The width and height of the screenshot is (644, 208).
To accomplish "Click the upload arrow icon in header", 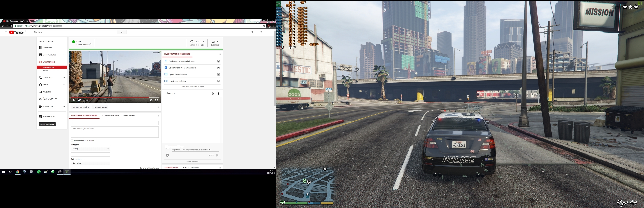I will pos(252,32).
